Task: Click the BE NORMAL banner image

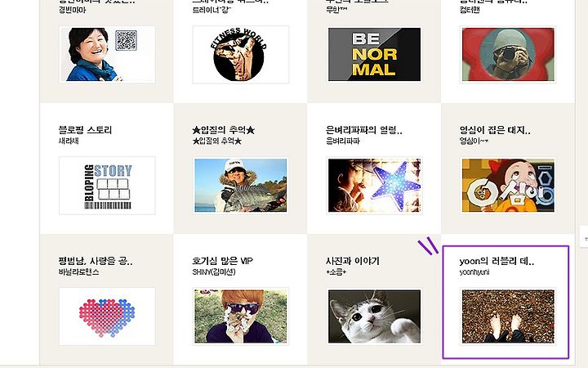Action: (374, 55)
